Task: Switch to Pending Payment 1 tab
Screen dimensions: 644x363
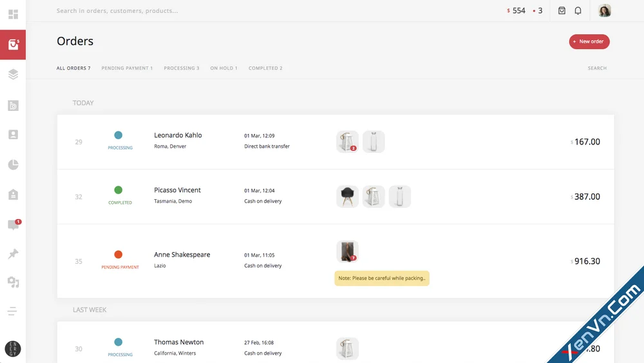Action: (127, 68)
